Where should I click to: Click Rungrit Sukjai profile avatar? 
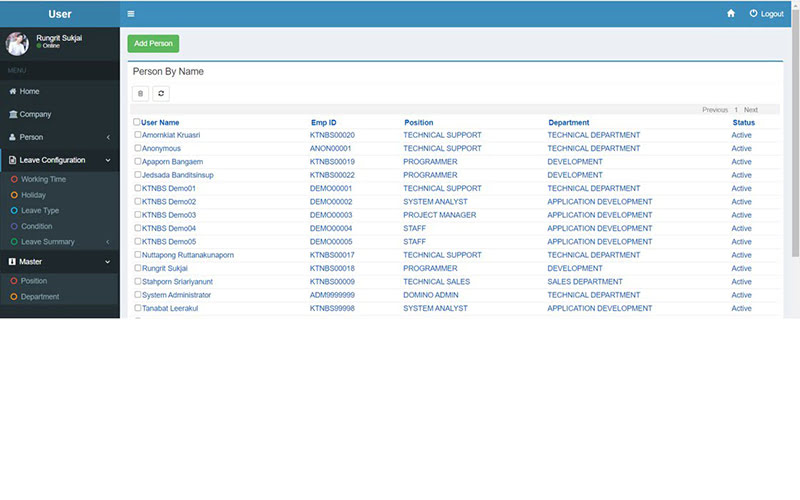click(x=17, y=44)
